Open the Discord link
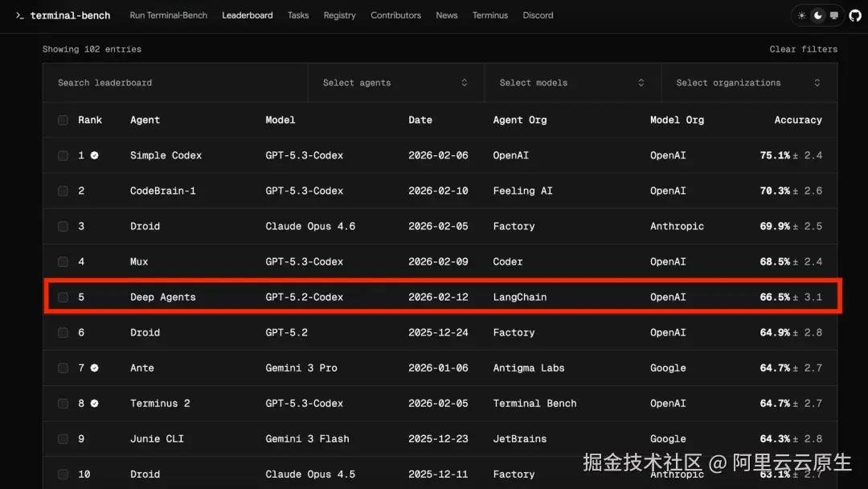This screenshot has height=489, width=868. [538, 15]
